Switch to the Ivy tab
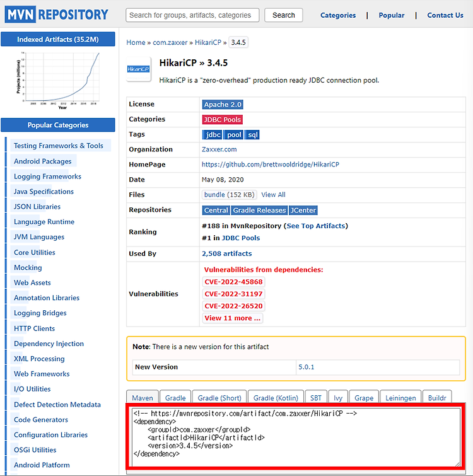Image resolution: width=473 pixels, height=476 pixels. 338,398
